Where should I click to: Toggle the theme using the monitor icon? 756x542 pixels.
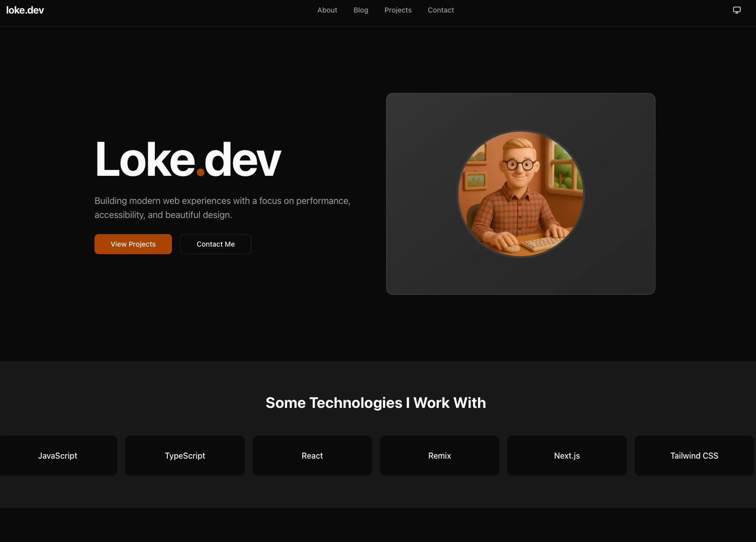pos(737,10)
